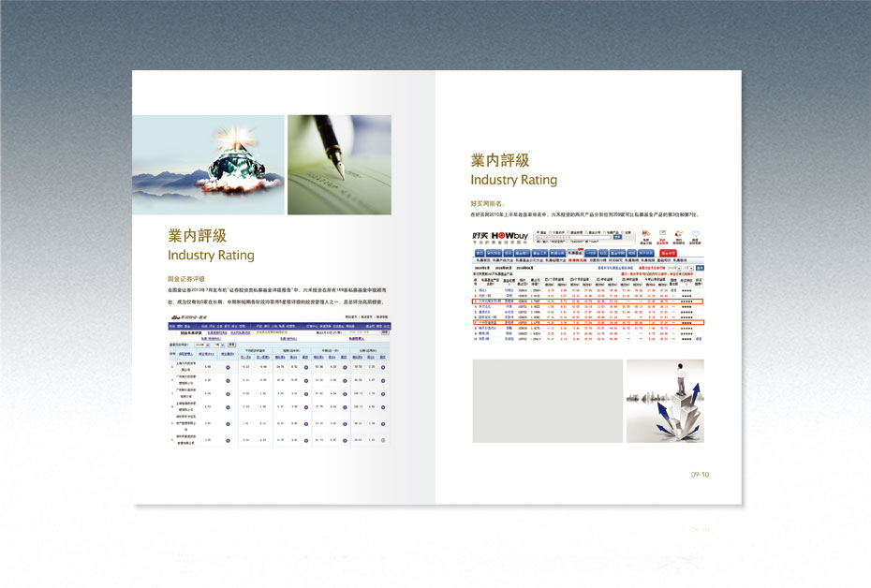
Task: Select the first blue tab in HOWbuy navigation
Action: click(480, 253)
